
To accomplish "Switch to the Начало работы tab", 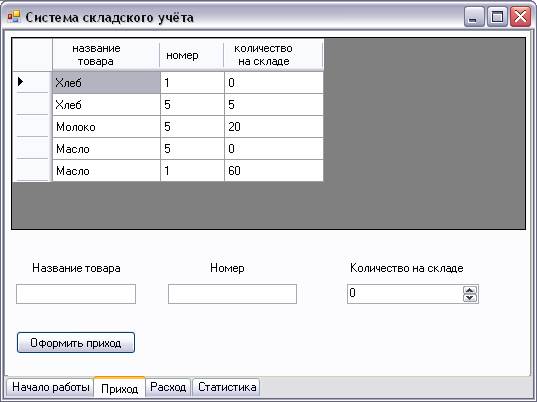I will click(x=50, y=387).
